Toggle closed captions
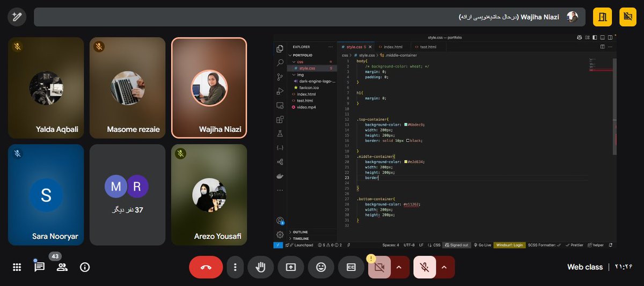 pyautogui.click(x=351, y=267)
